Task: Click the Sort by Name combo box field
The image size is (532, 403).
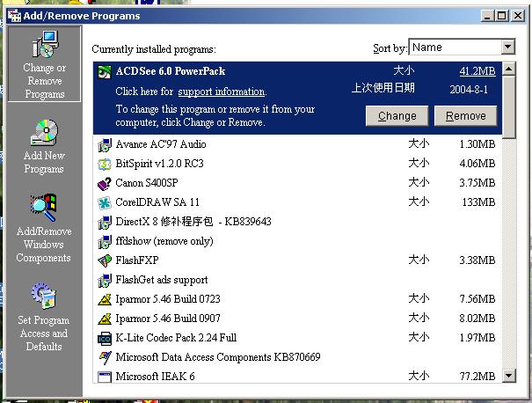Action: [x=462, y=47]
